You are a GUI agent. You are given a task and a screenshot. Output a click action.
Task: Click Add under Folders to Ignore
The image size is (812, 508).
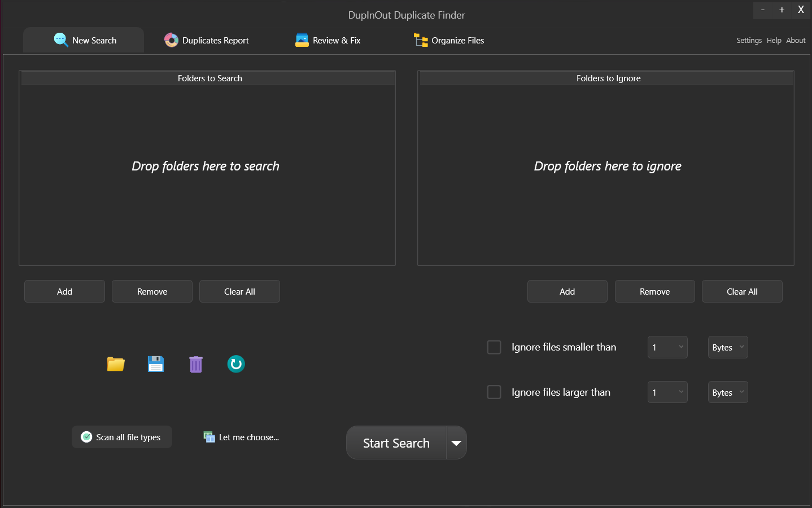pos(567,291)
